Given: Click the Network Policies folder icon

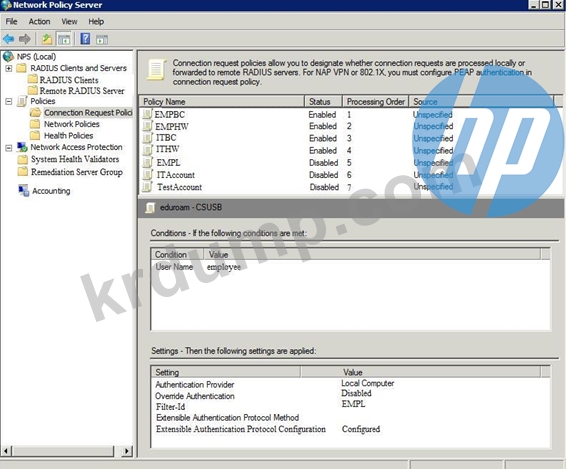Looking at the screenshot, I should (35, 124).
